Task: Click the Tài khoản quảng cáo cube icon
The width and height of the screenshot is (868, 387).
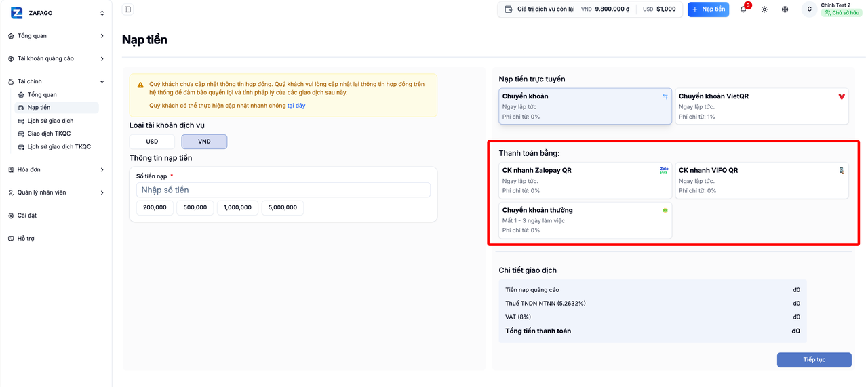Action: 11,59
